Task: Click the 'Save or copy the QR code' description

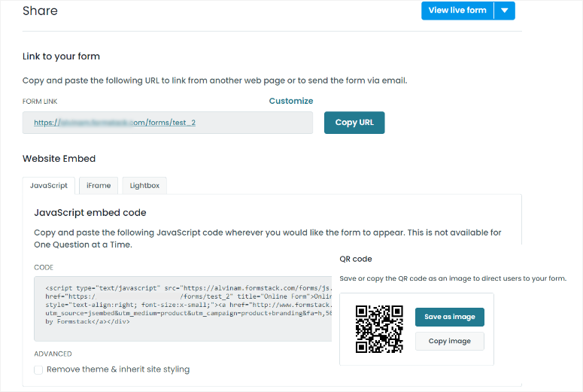Action: point(453,278)
